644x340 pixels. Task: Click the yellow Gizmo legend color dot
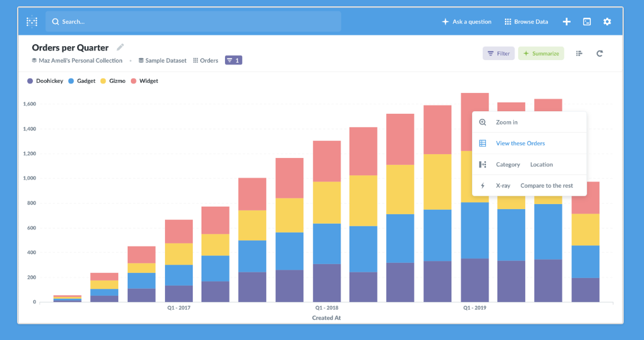tap(104, 81)
